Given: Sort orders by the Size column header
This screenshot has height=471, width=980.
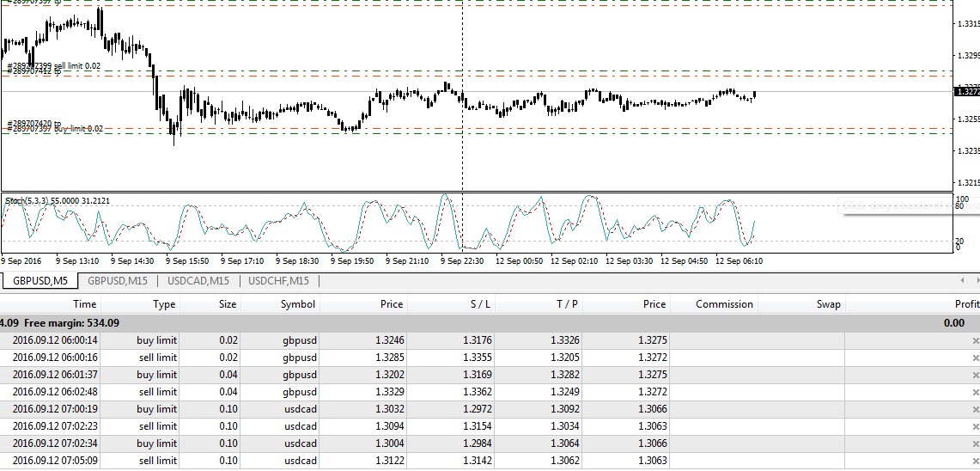Looking at the screenshot, I should (x=210, y=304).
